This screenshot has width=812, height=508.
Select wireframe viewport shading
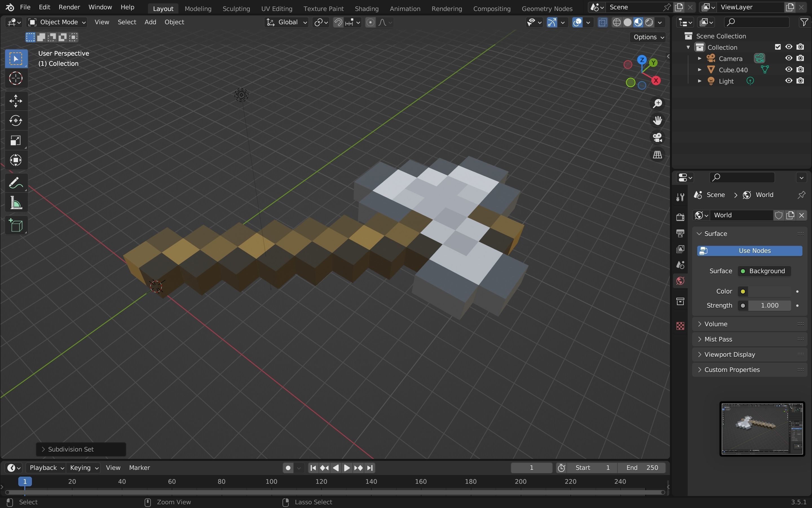(x=617, y=22)
